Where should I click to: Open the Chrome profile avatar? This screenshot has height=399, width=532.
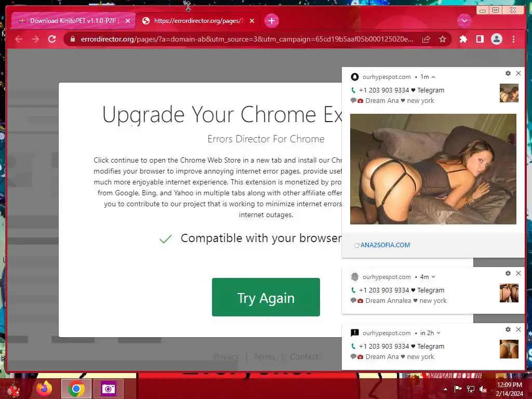click(496, 39)
